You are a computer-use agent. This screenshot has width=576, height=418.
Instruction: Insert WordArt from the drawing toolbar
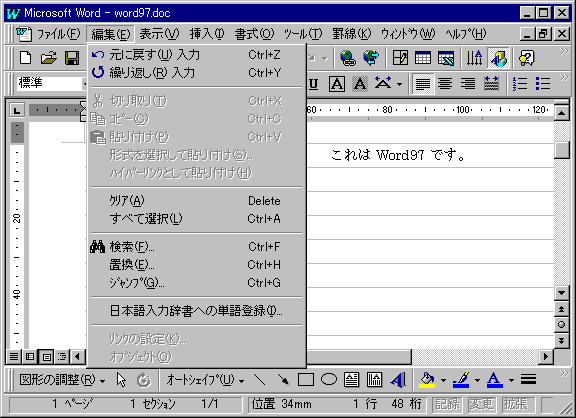(398, 380)
